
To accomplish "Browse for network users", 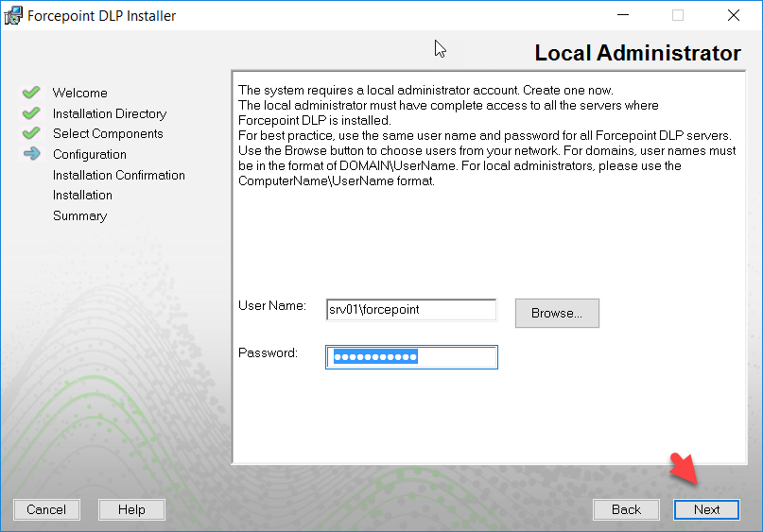I will click(x=557, y=313).
